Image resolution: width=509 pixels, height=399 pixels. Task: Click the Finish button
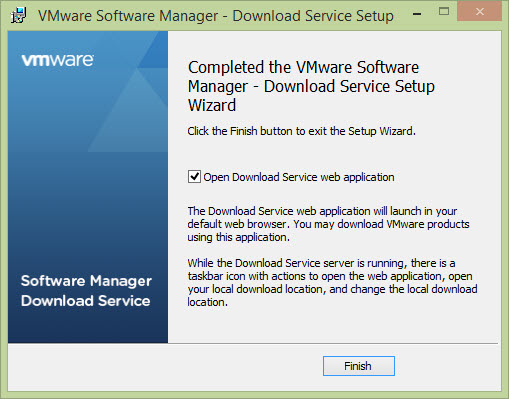359,366
